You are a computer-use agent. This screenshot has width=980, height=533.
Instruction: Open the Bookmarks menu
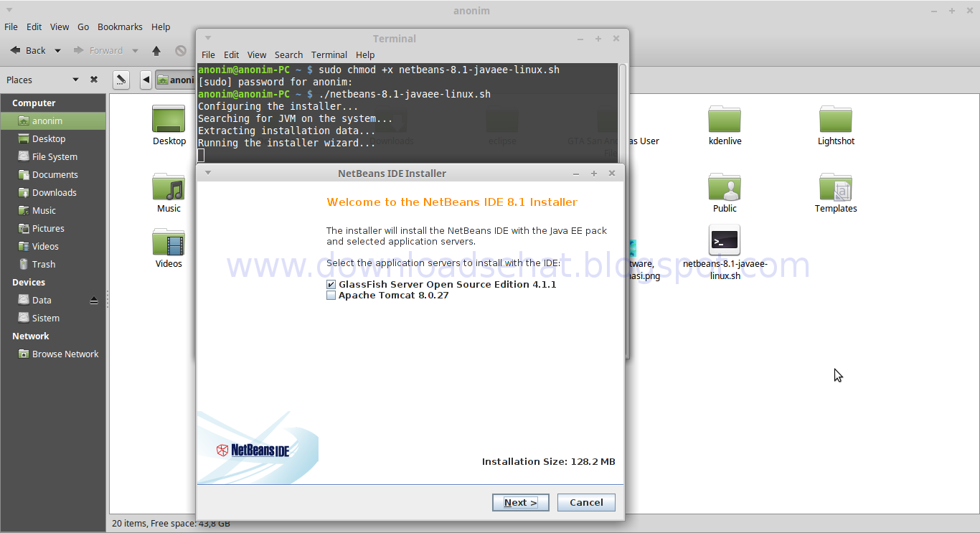point(120,27)
